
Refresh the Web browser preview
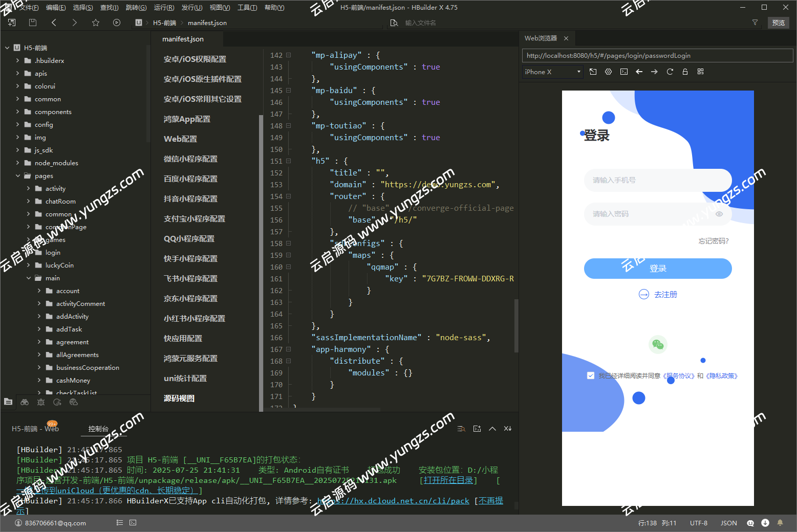[670, 72]
